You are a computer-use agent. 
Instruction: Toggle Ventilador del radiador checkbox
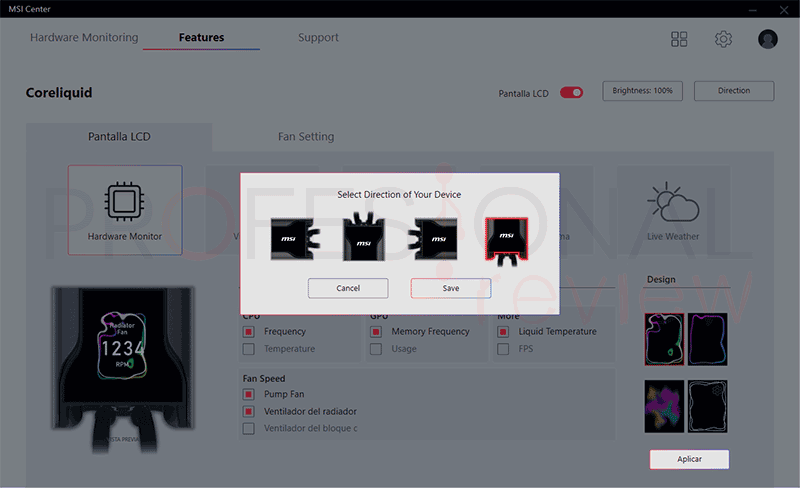[x=248, y=411]
